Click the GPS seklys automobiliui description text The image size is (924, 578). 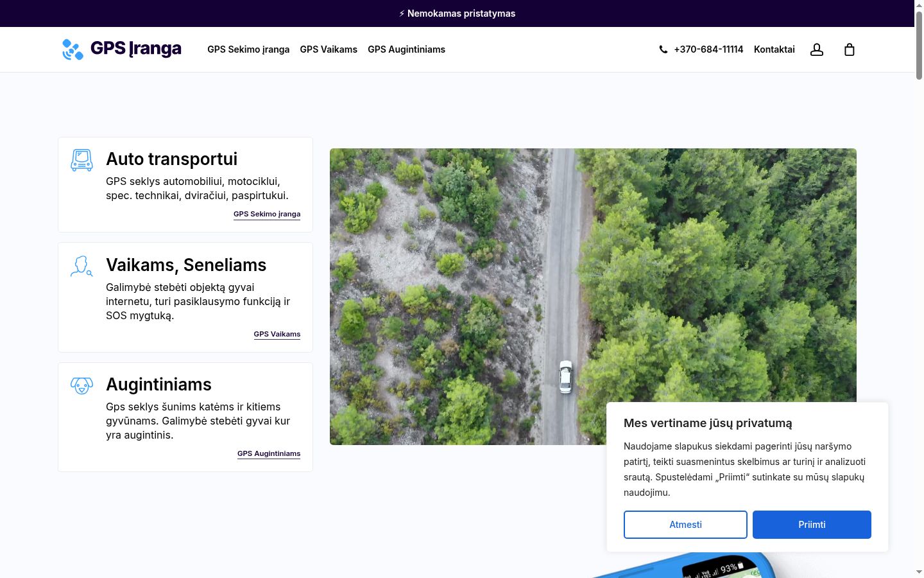click(197, 189)
